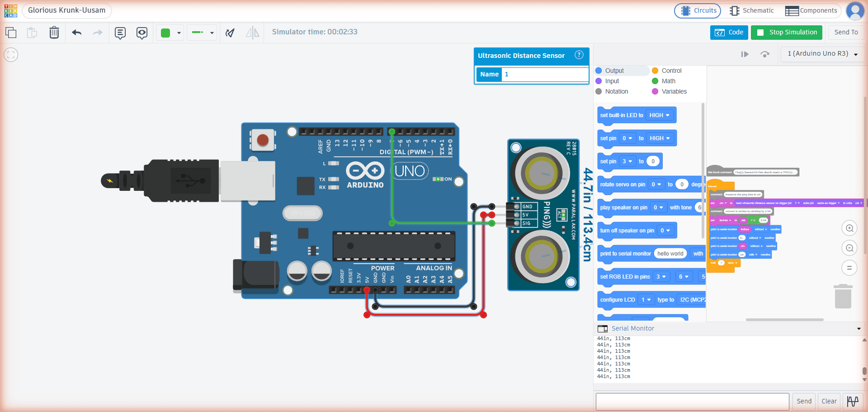Click the paste icon in toolbar
This screenshot has height=412, width=868.
pyautogui.click(x=32, y=33)
